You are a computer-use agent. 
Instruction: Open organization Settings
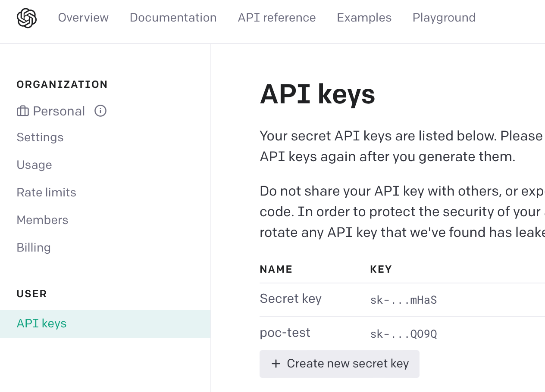40,137
